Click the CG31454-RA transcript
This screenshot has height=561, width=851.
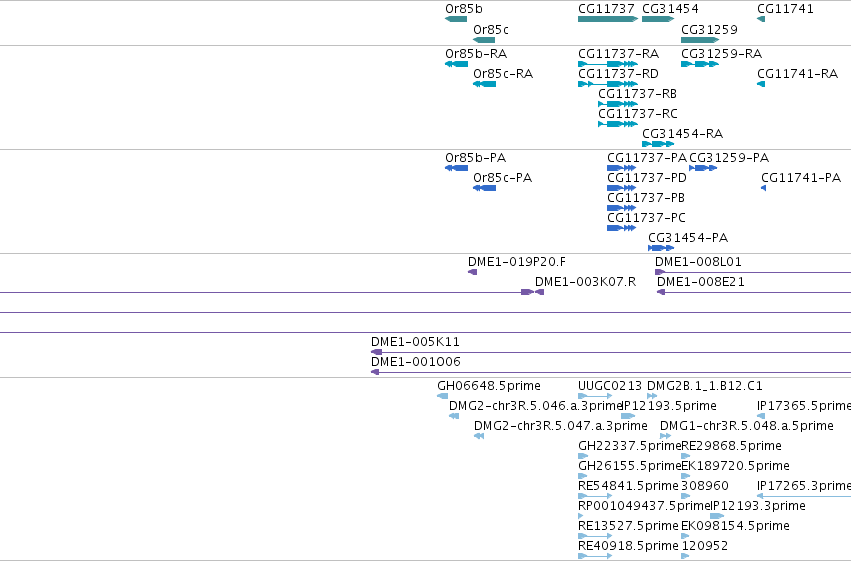(x=658, y=144)
